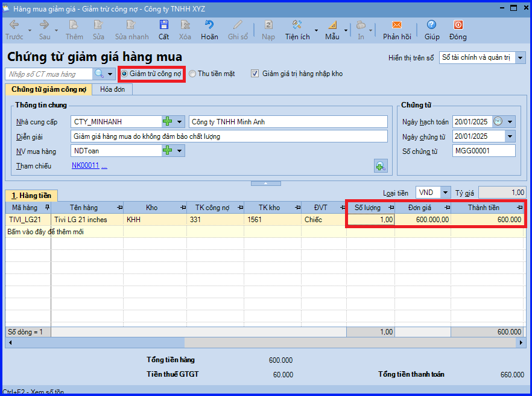Click the Mẫu template icon

[332, 25]
